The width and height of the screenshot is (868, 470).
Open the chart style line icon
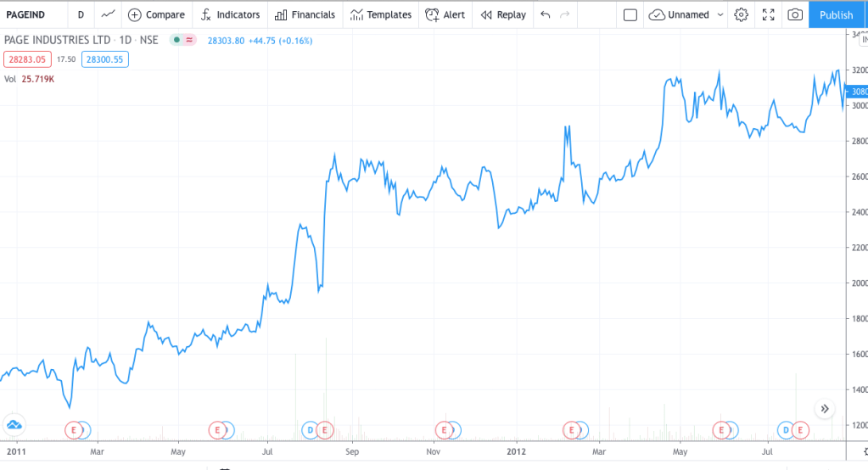coord(107,14)
